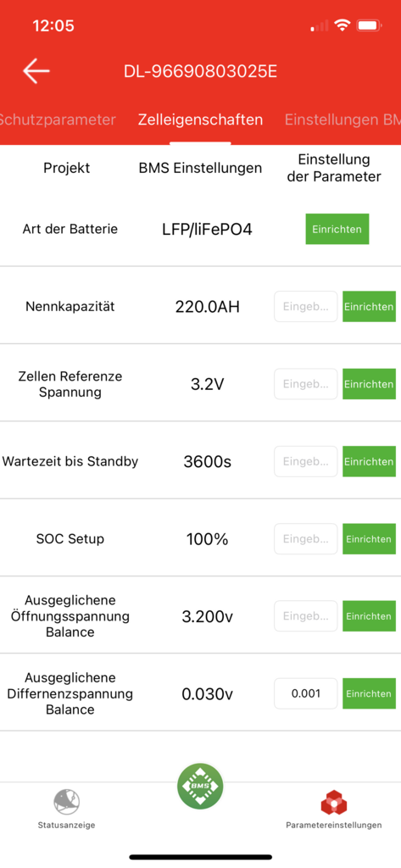Focus the input field containing 0.001

(x=306, y=693)
